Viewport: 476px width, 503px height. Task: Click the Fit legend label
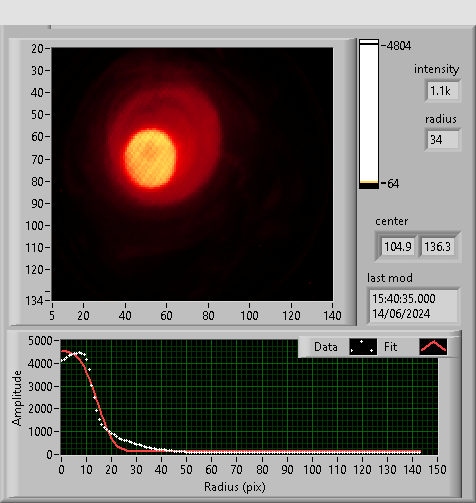(x=390, y=347)
